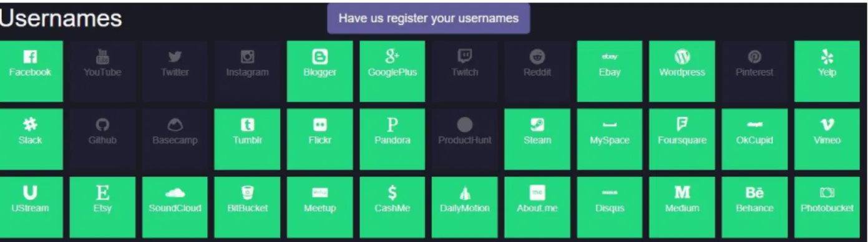Image resolution: width=868 pixels, height=242 pixels.
Task: Select the MySpace tile
Action: (x=610, y=139)
